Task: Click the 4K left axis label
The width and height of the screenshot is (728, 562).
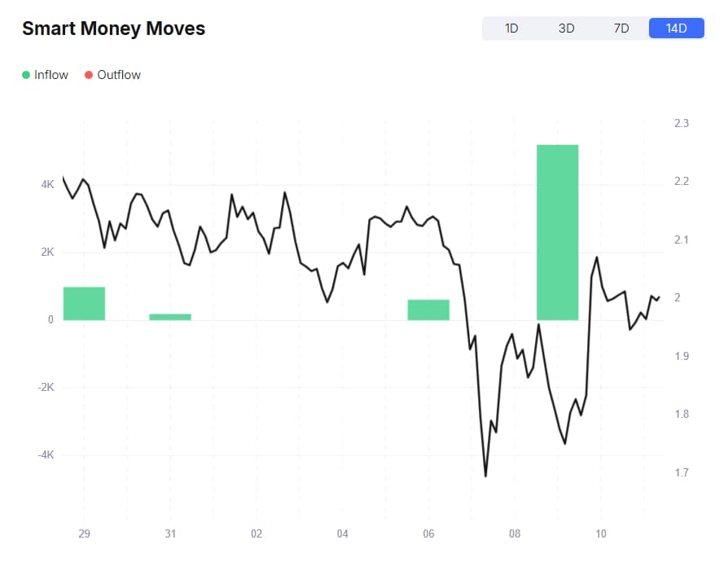Action: point(47,185)
